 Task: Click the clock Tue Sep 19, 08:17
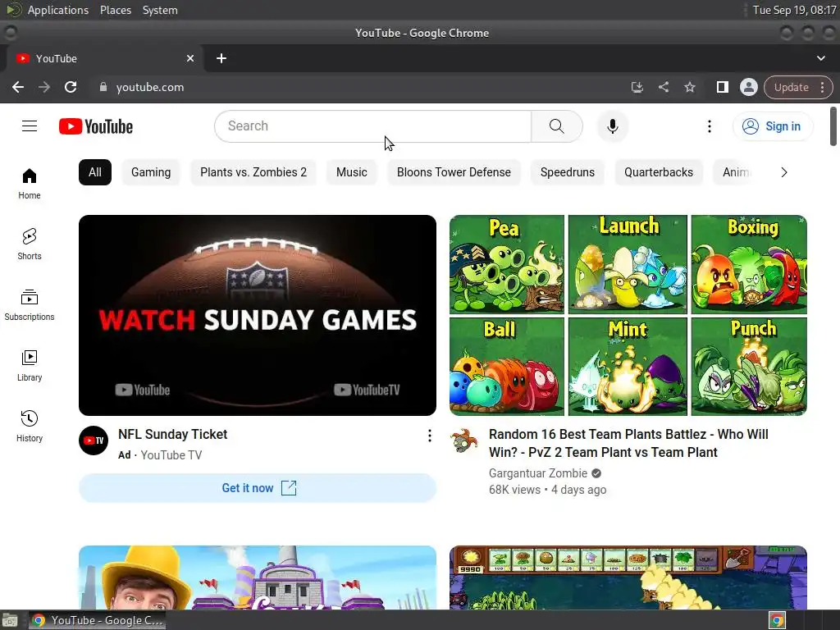pos(794,10)
